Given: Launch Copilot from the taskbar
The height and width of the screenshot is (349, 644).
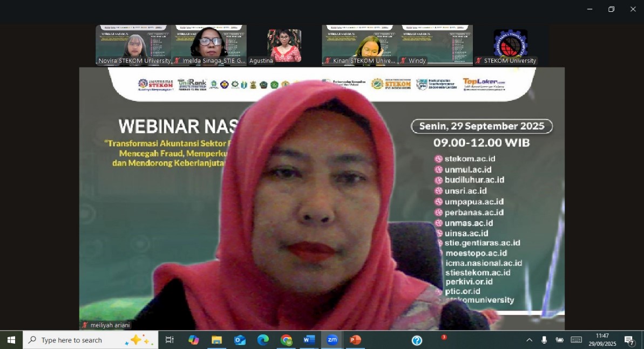Looking at the screenshot, I should click(x=193, y=340).
